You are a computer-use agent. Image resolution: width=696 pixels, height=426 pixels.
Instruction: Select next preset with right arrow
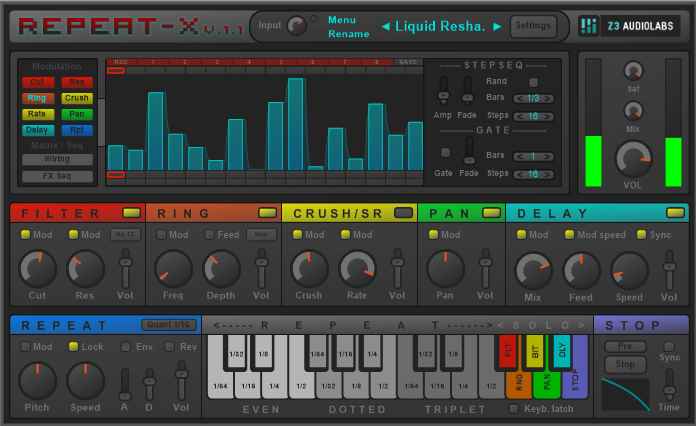[x=497, y=27]
